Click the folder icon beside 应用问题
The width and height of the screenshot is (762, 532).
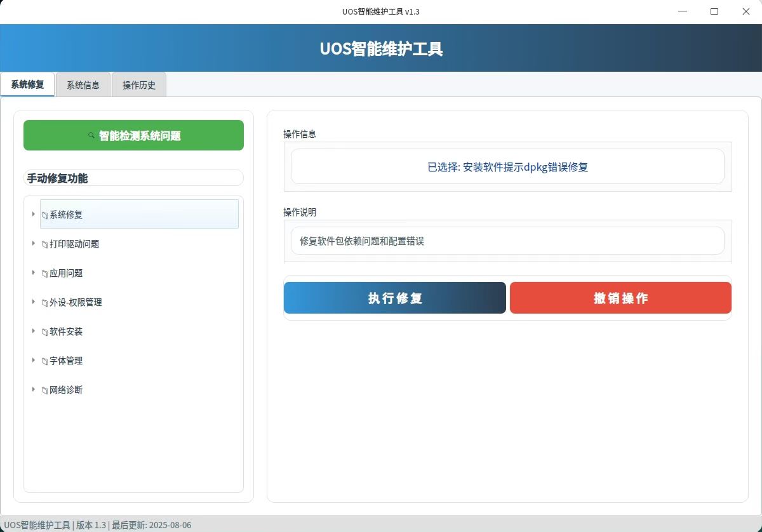[x=44, y=274]
